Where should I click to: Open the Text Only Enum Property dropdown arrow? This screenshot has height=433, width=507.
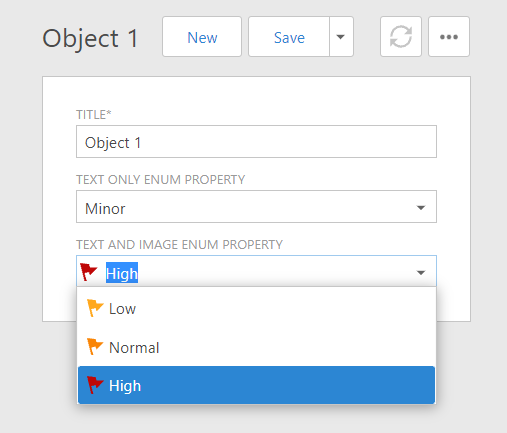pyautogui.click(x=421, y=208)
